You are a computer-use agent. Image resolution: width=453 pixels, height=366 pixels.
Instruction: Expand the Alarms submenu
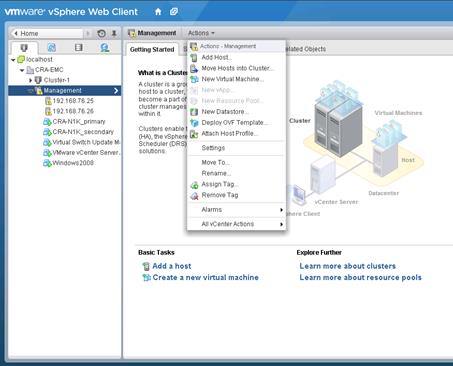click(x=282, y=210)
